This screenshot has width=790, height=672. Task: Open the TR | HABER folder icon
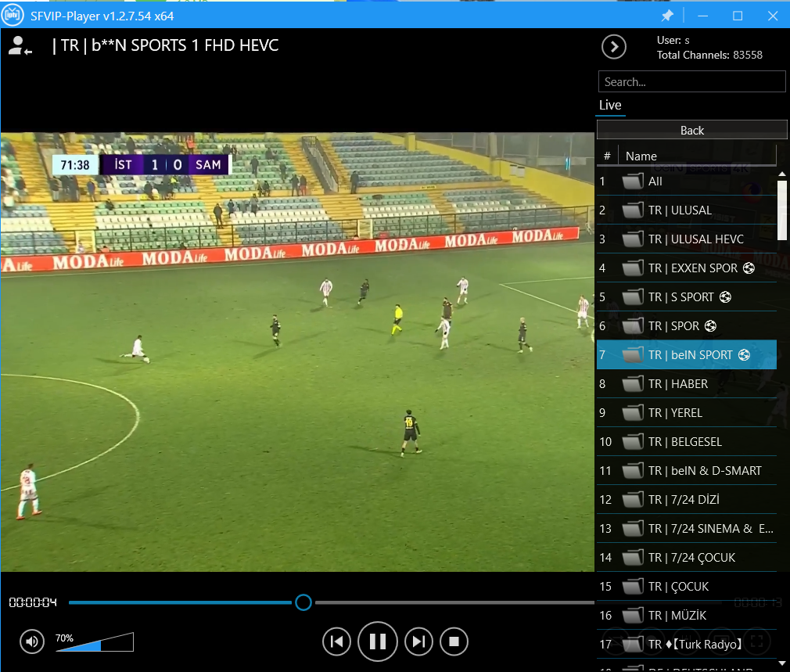click(633, 384)
